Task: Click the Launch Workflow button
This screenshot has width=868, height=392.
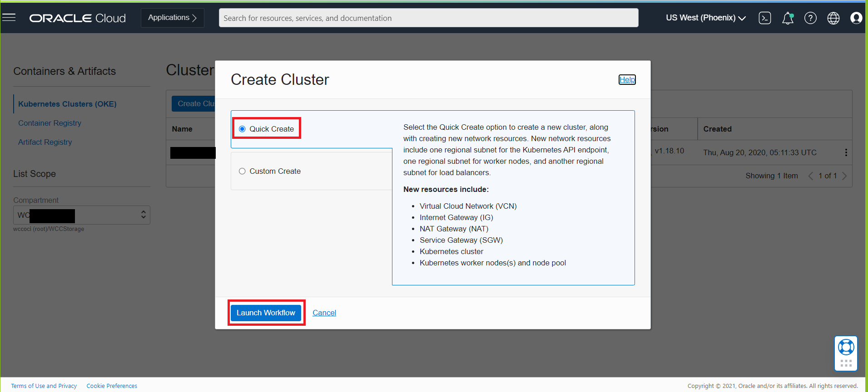Action: [266, 313]
